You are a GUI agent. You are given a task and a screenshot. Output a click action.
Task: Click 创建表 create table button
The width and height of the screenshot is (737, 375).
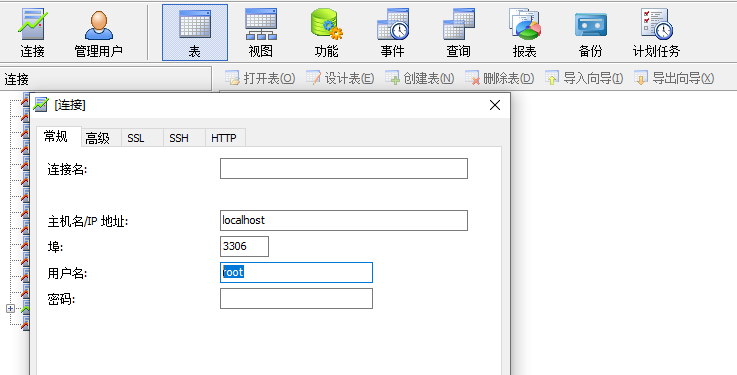pos(419,78)
